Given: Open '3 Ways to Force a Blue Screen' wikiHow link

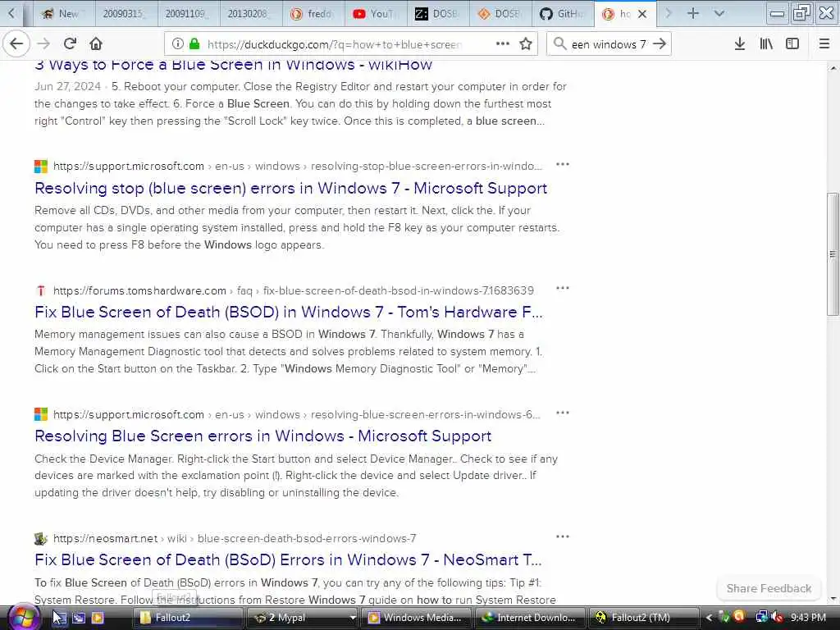Looking at the screenshot, I should (233, 66).
